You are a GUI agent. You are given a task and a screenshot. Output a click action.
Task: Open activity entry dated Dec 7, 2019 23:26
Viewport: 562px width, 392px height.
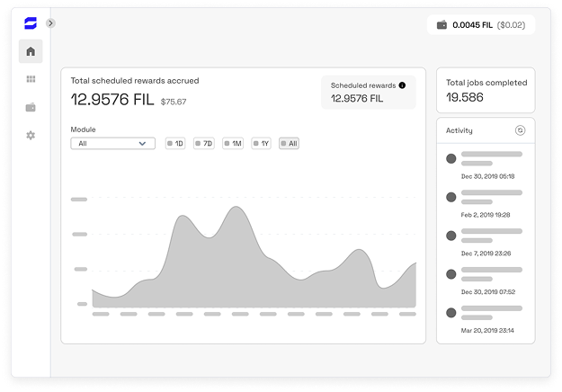tap(486, 239)
